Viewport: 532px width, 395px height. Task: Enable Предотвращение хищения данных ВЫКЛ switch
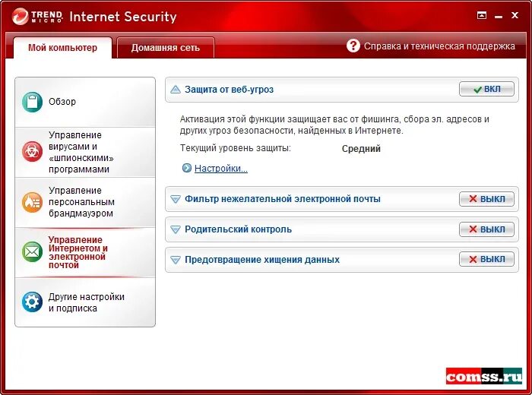click(x=486, y=259)
